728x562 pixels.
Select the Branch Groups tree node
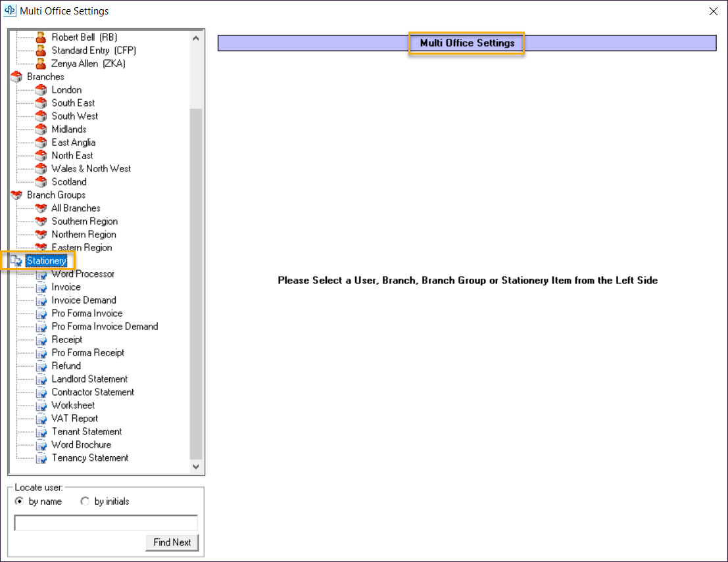pyautogui.click(x=56, y=195)
